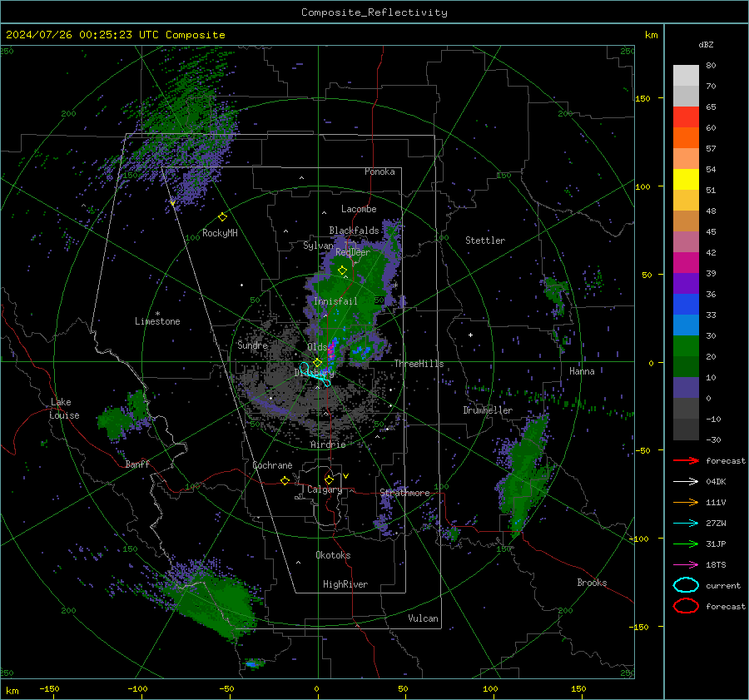749x700 pixels.
Task: Click the Strathmore town label
Action: tap(405, 493)
